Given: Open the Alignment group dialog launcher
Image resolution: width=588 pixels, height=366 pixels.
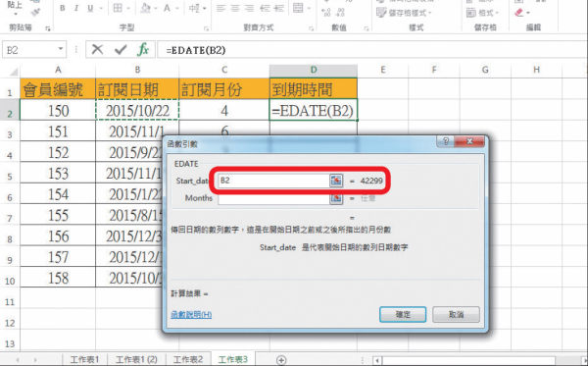Looking at the screenshot, I should (x=312, y=28).
